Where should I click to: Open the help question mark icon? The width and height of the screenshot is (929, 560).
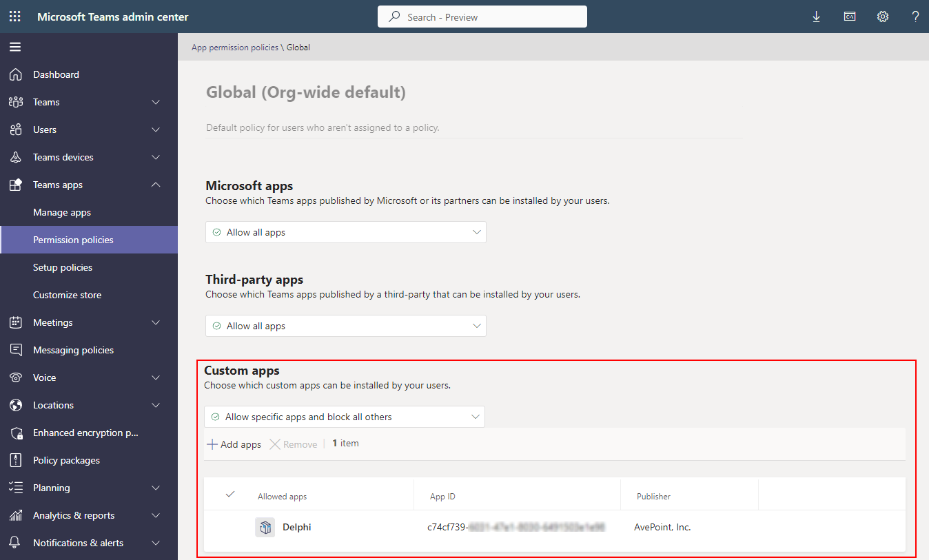[x=916, y=17]
